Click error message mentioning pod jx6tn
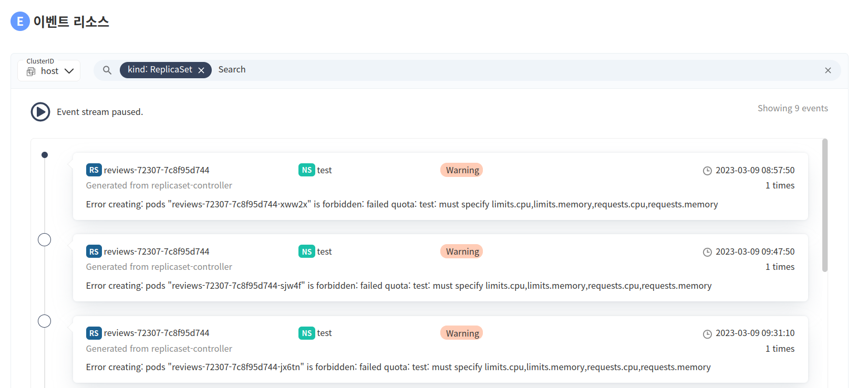The width and height of the screenshot is (868, 388). click(x=398, y=367)
